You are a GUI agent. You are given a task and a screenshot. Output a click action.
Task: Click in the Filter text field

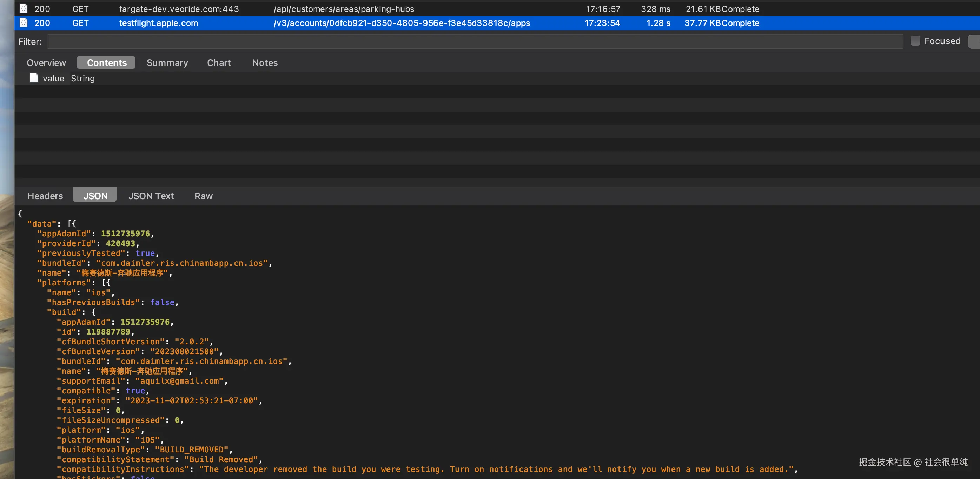click(x=475, y=42)
